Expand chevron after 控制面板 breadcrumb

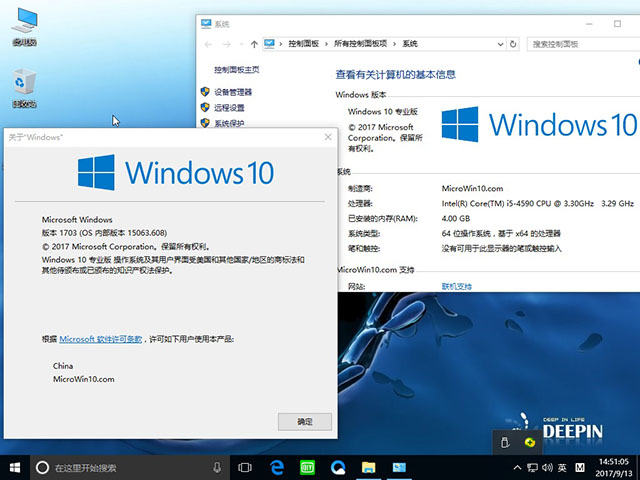coord(326,44)
